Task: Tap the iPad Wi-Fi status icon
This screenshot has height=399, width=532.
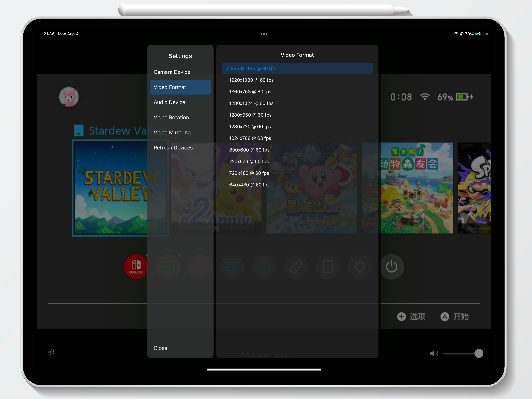Action: click(456, 34)
